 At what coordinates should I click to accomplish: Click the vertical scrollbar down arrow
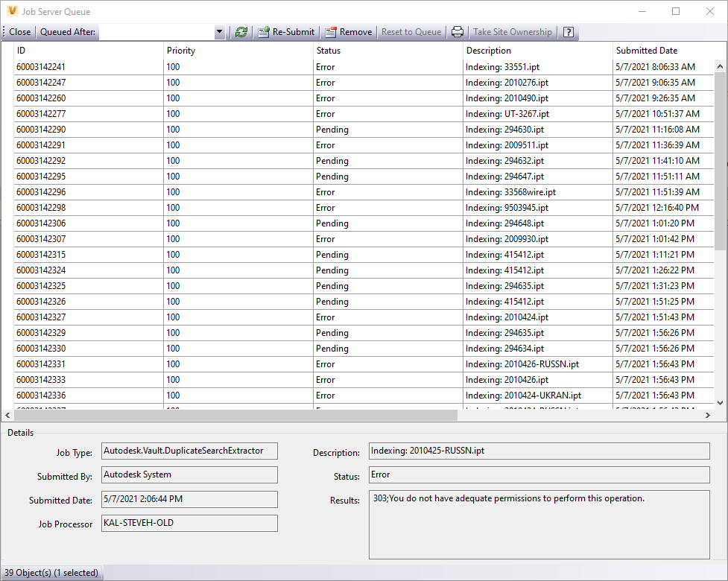tap(721, 404)
